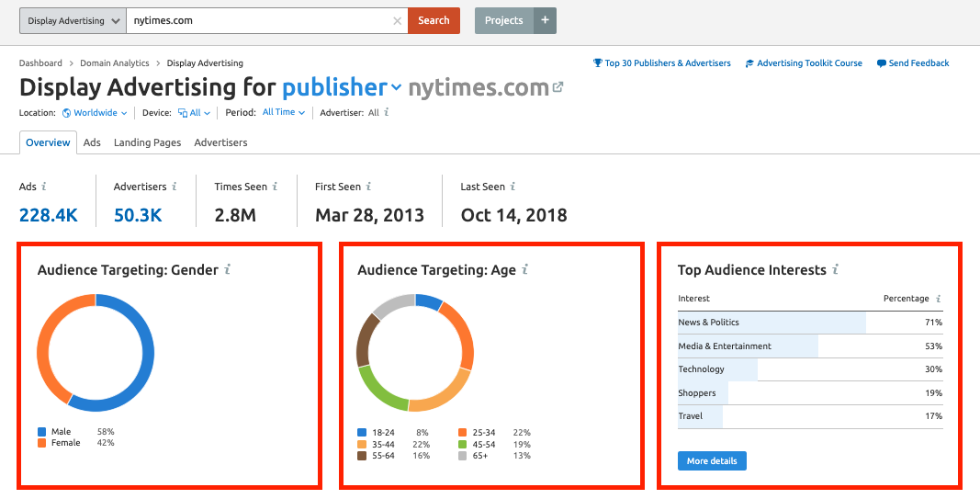Click the brown 55-64 legend swatch

(x=362, y=456)
